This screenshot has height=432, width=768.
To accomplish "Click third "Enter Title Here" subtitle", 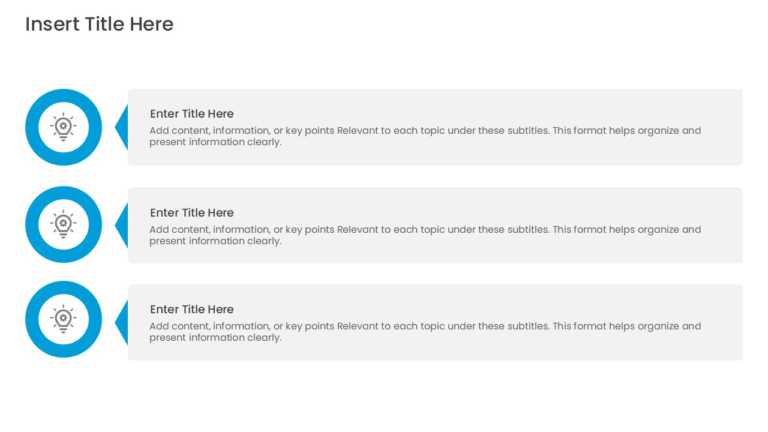I will (x=192, y=309).
